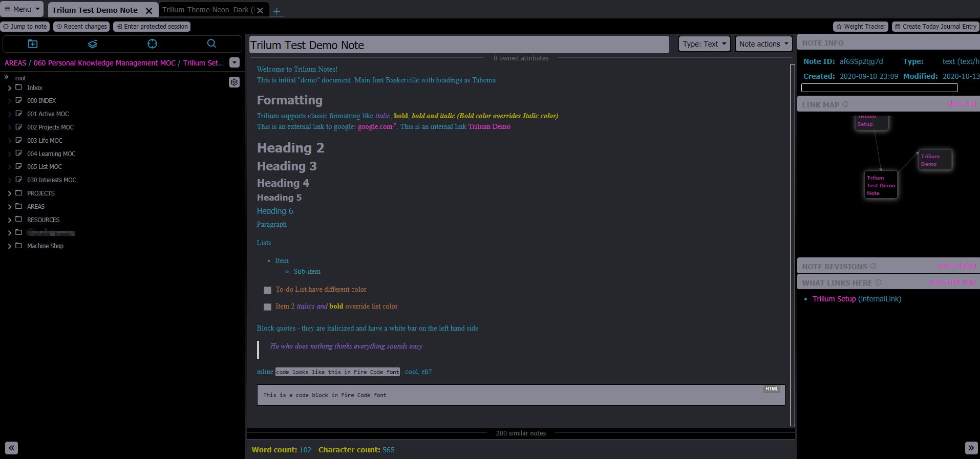The width and height of the screenshot is (980, 459).
Task: Open the Menu dropdown
Action: (x=22, y=9)
